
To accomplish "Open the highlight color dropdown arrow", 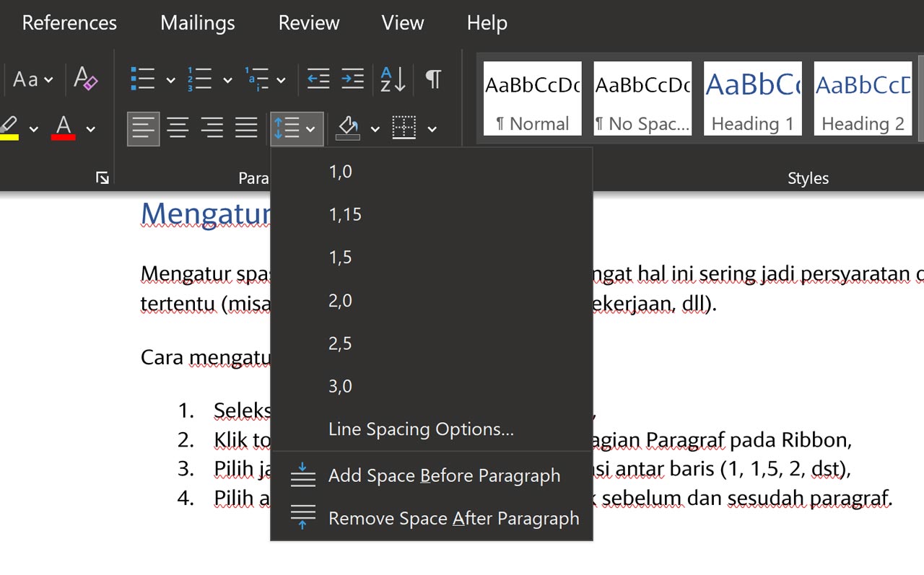I will 33,129.
